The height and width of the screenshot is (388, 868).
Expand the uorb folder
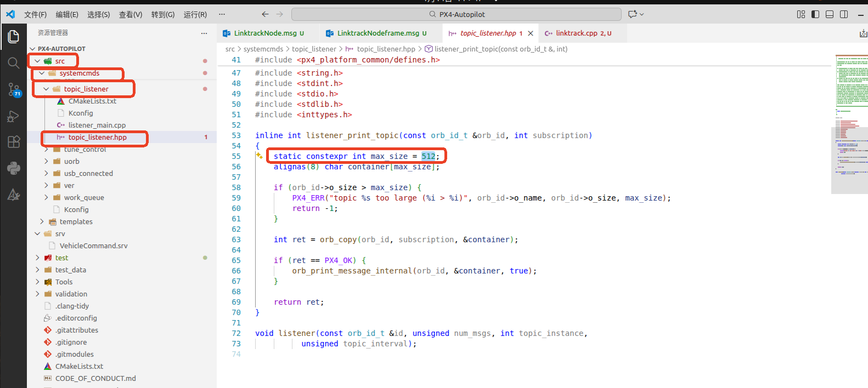pos(71,162)
